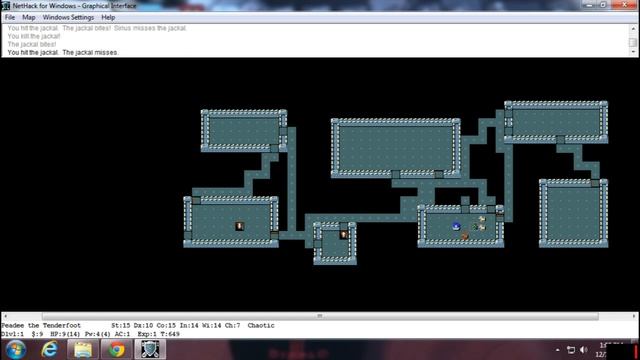Launch Internet Explorer from the taskbar

[49, 350]
